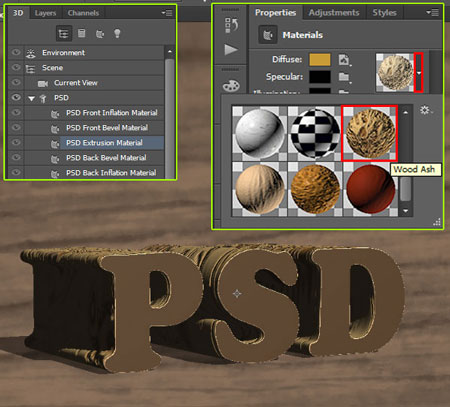Switch to the Adjustments tab
This screenshot has height=407, width=450.
(x=334, y=13)
